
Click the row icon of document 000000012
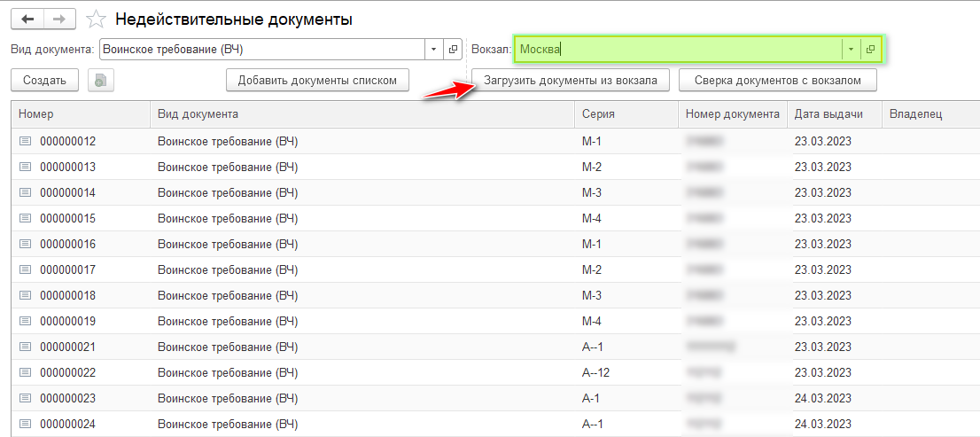(25, 141)
